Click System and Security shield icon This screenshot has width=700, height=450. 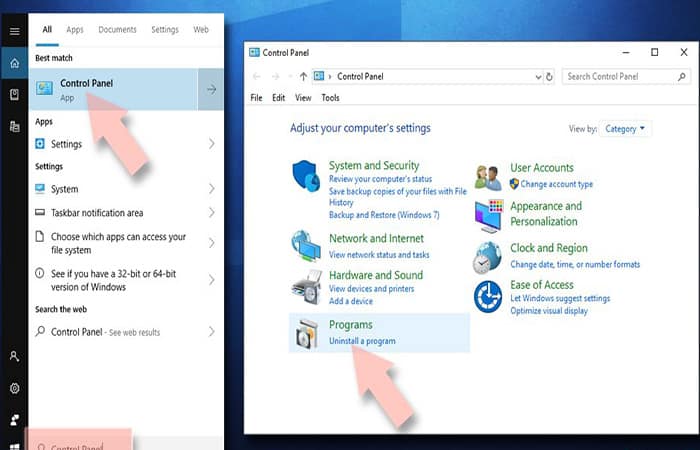(x=306, y=176)
